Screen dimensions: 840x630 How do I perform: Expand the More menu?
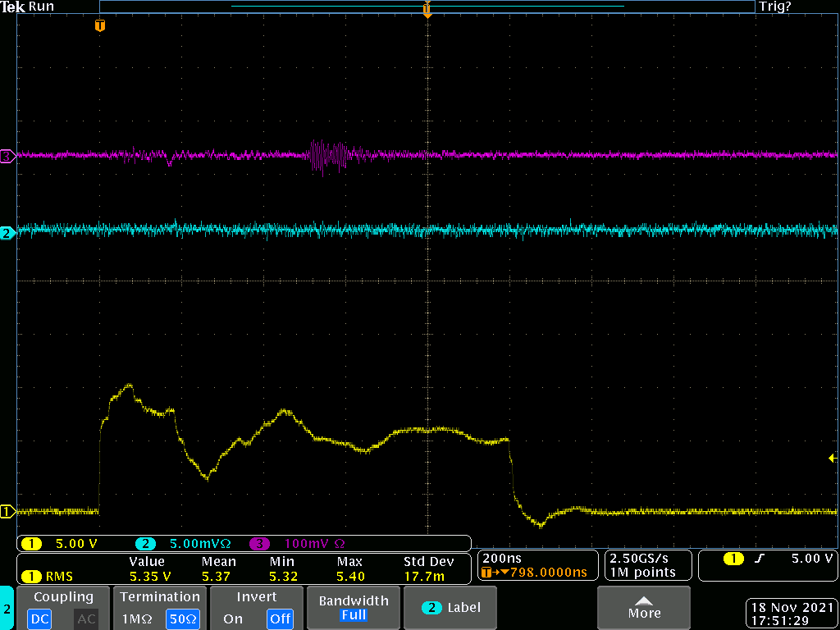[643, 608]
